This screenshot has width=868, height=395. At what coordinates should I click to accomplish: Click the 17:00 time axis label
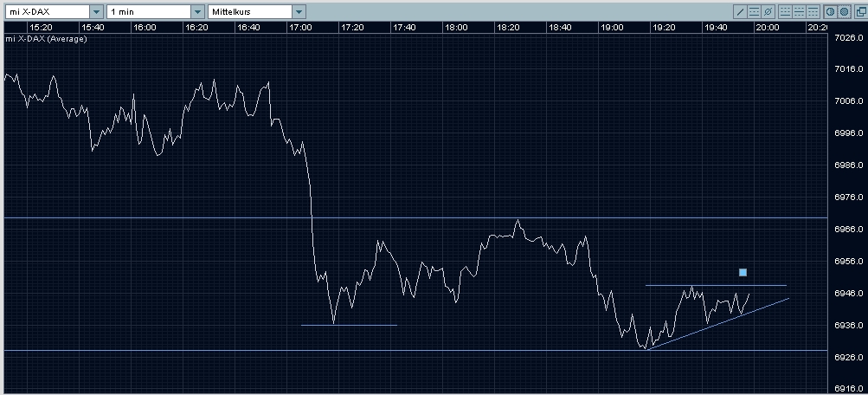pos(300,28)
